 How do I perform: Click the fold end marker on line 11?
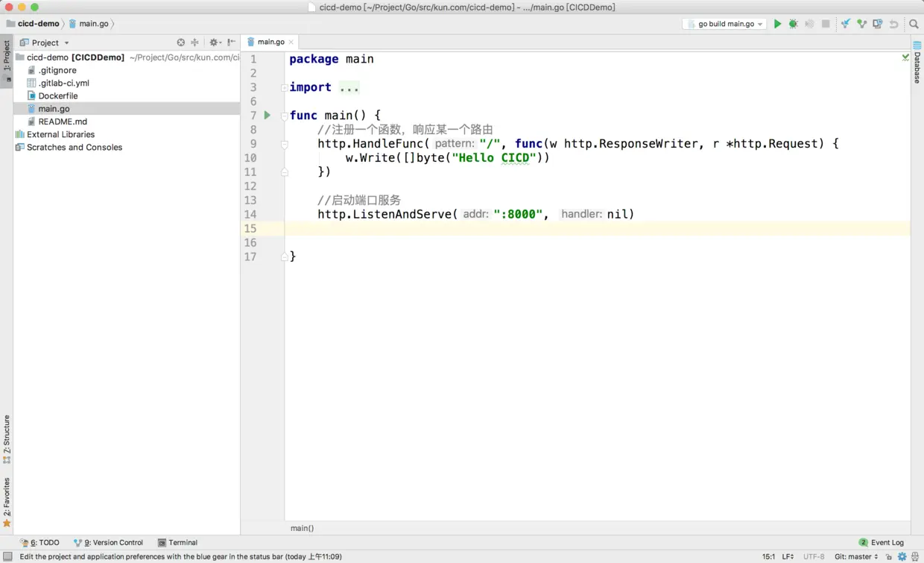point(284,172)
